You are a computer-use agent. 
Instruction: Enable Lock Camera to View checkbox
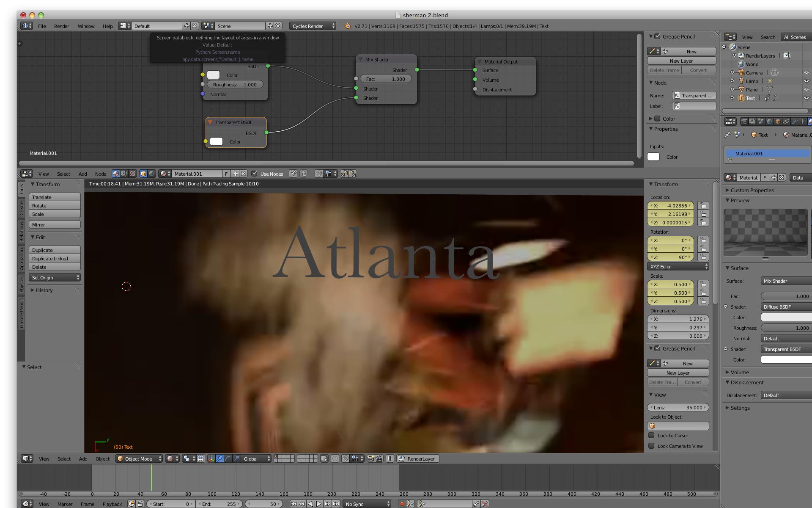click(652, 446)
